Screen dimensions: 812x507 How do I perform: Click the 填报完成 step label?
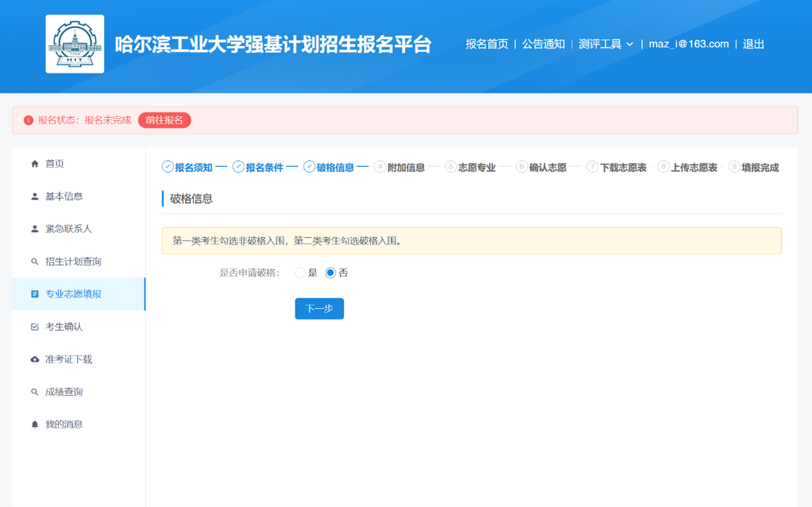[x=760, y=168]
